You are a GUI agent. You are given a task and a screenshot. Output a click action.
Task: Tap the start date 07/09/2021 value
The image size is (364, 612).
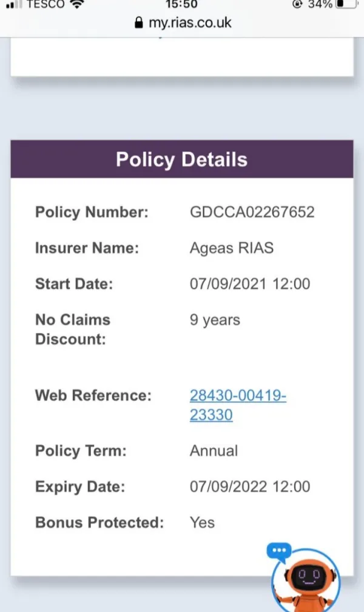(249, 283)
